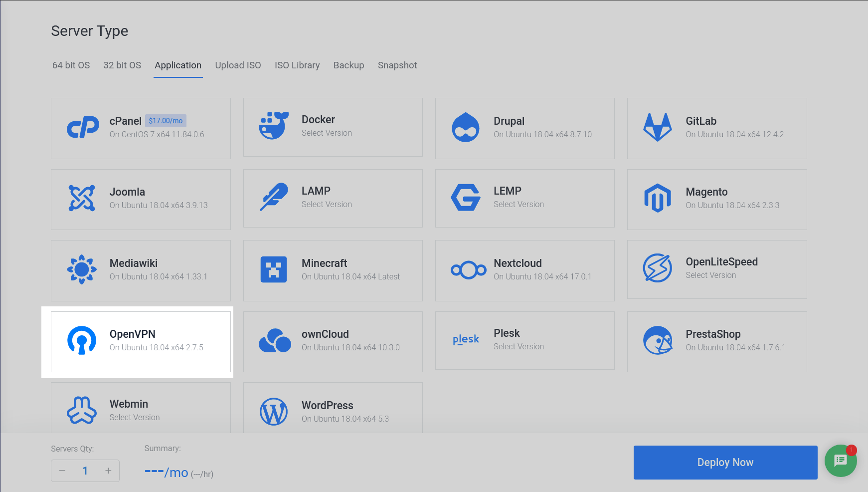
Task: Select the Webmin logo icon
Action: coord(82,410)
